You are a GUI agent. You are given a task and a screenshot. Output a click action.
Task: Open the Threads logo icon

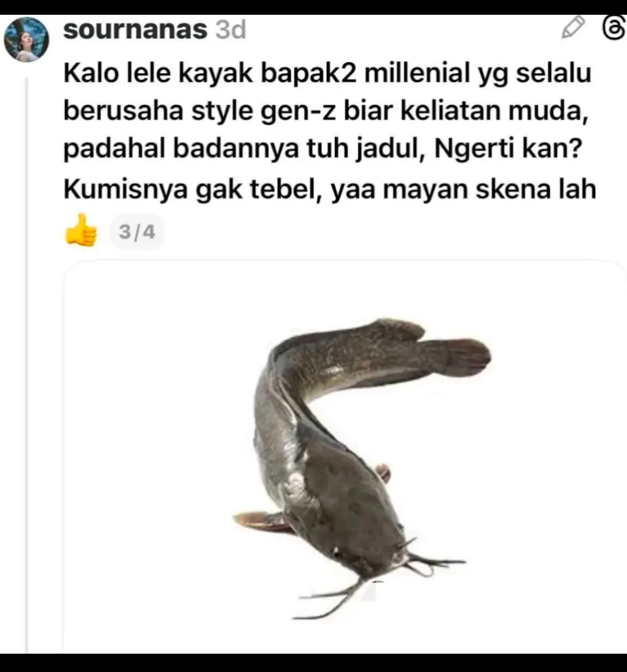click(614, 28)
